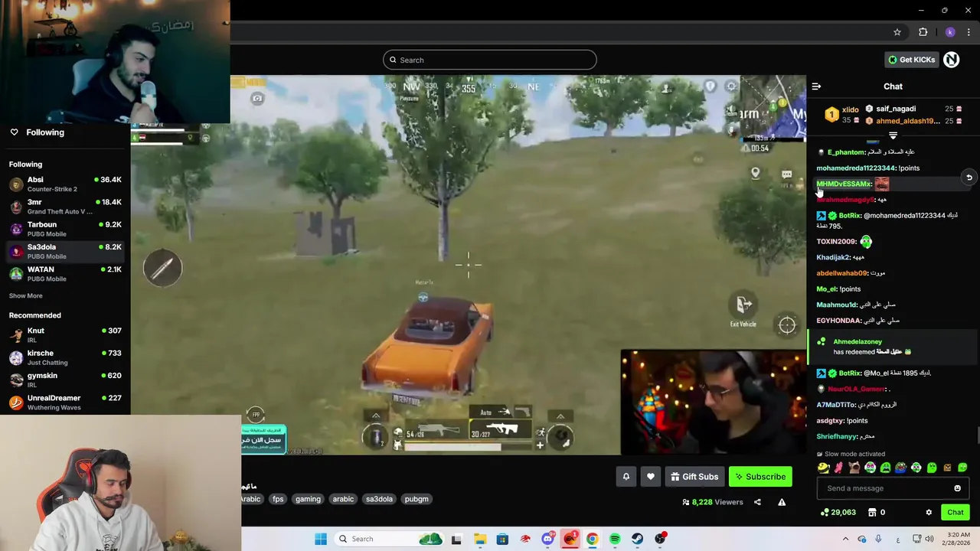The width and height of the screenshot is (980, 551).
Task: Open Knut recommended channel
Action: coord(65,334)
